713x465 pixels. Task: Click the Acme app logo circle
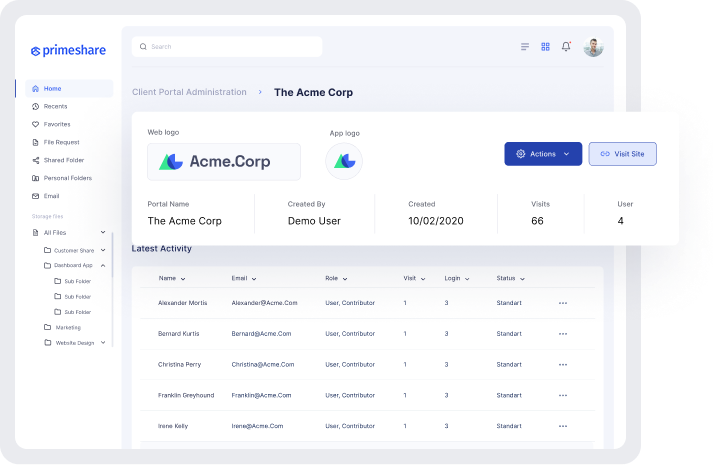click(344, 161)
